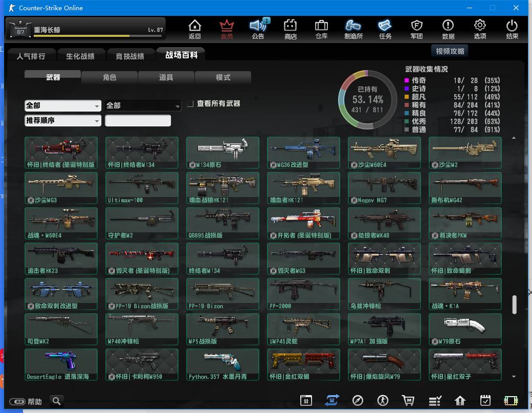Select the Negev NG7 weapon card
532x413 pixels.
(x=384, y=188)
